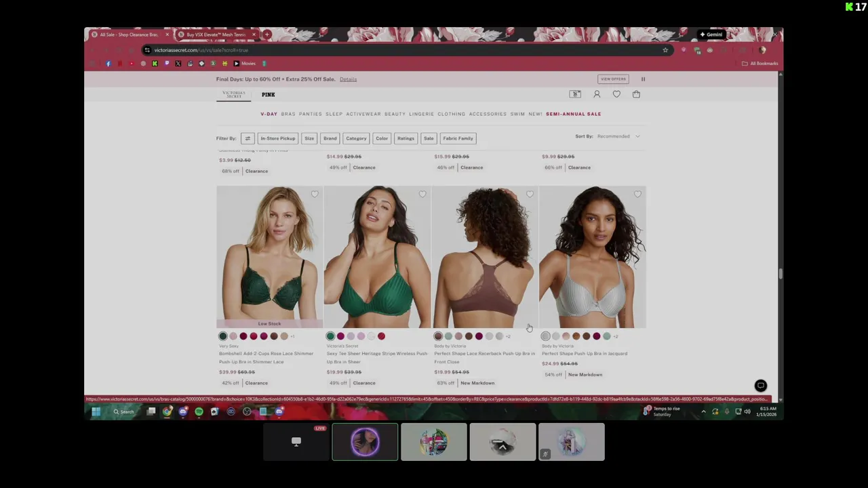Switch to the PINK brand tab
The image size is (868, 488).
[x=269, y=95]
